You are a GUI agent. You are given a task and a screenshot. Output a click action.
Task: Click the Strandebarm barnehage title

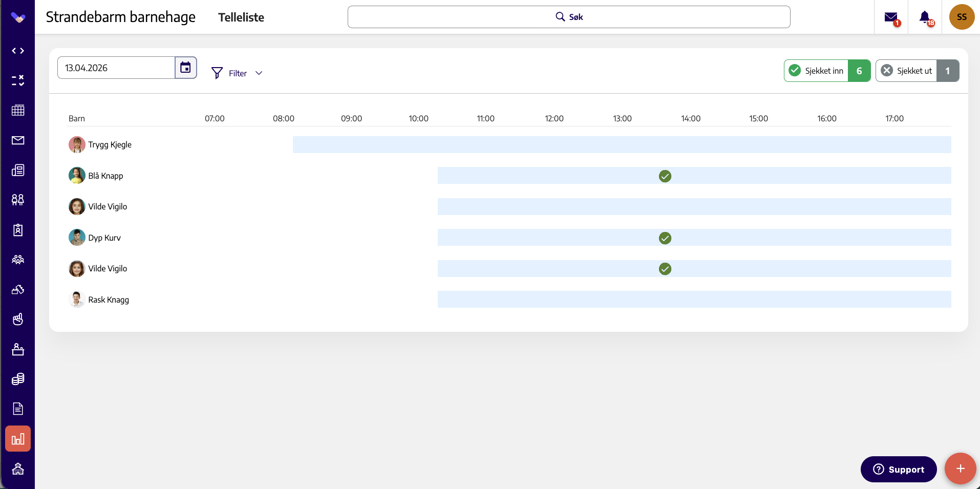(121, 17)
